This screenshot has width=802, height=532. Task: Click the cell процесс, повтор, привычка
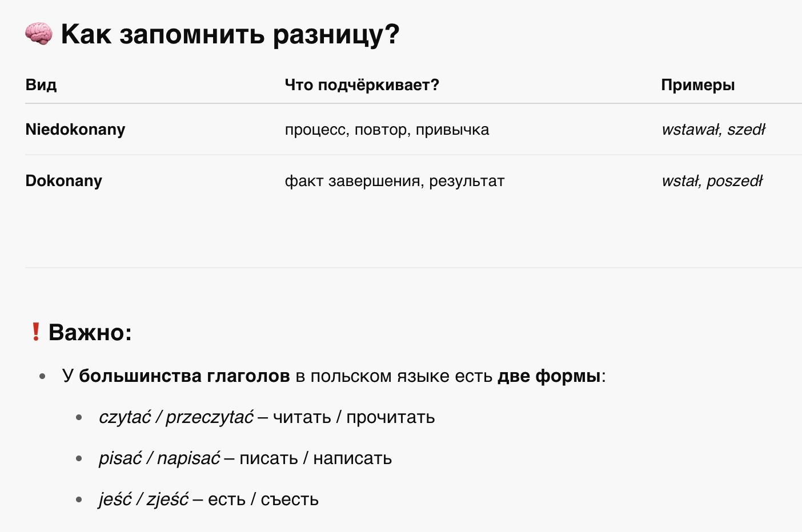pos(387,130)
